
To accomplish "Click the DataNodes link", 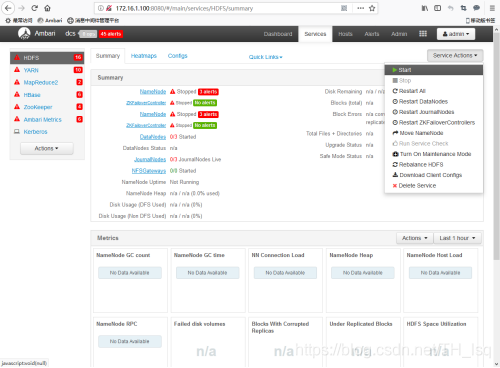I will 153,137.
